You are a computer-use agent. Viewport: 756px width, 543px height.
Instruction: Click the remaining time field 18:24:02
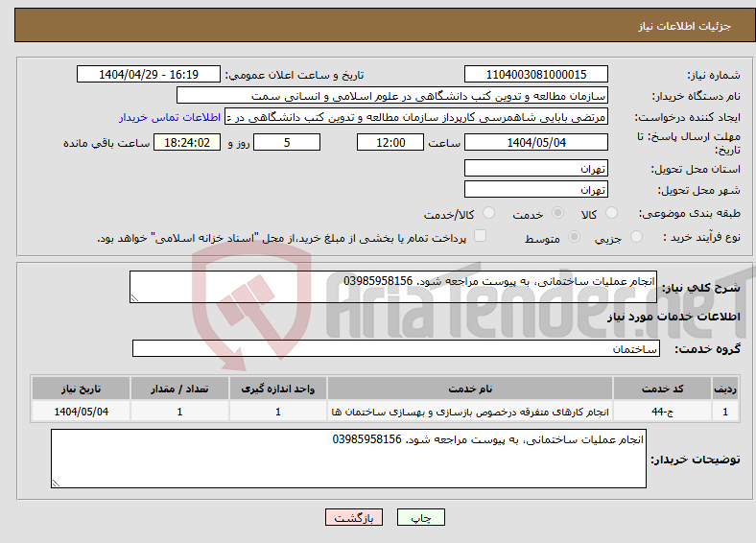pyautogui.click(x=187, y=142)
